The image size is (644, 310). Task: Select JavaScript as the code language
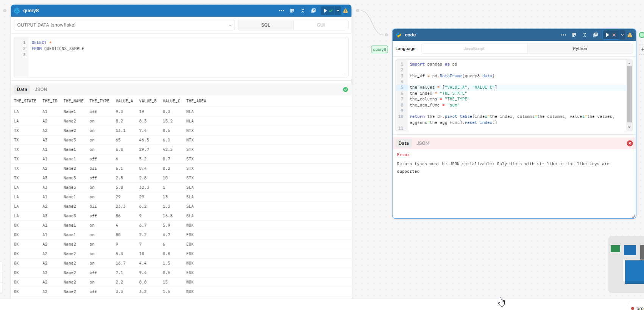point(474,49)
